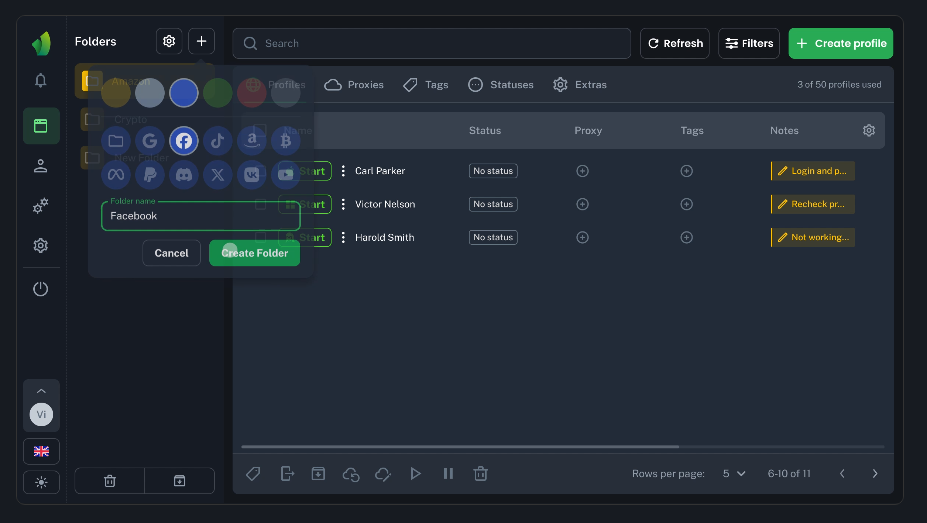927x523 pixels.
Task: Open the language selector with UK flag
Action: point(41,451)
